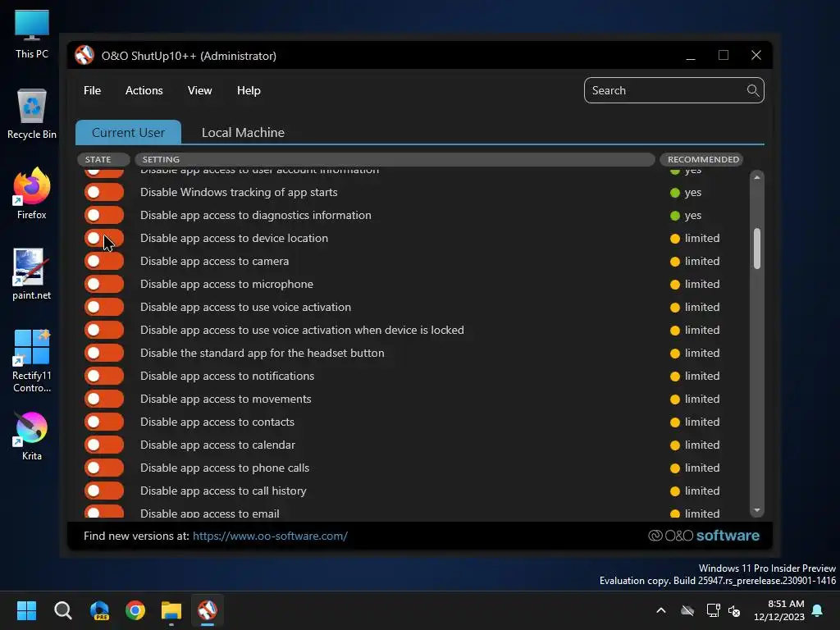
Task: Open taskbar Search
Action: click(x=62, y=610)
